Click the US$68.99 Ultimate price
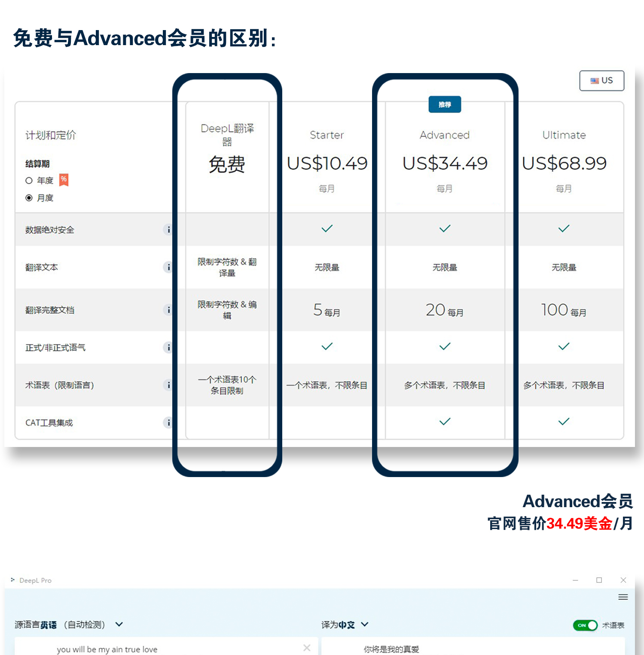This screenshot has height=655, width=644. [x=564, y=163]
